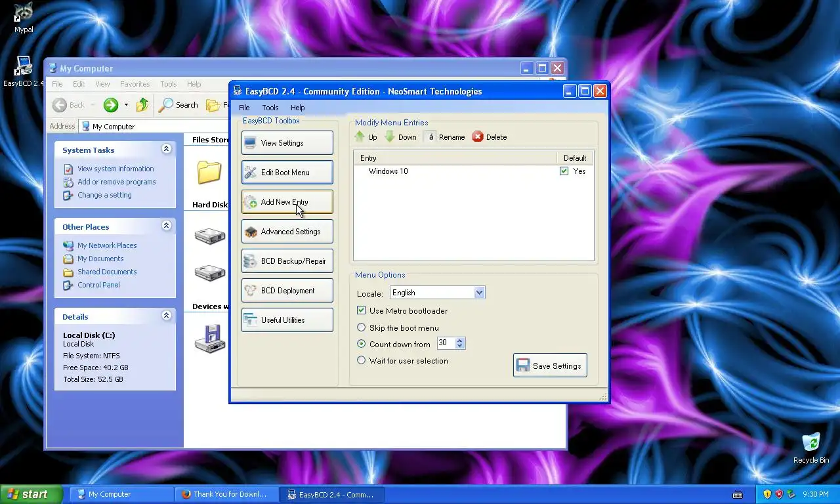This screenshot has height=504, width=840.
Task: Open the File menu in My Computer
Action: point(57,84)
